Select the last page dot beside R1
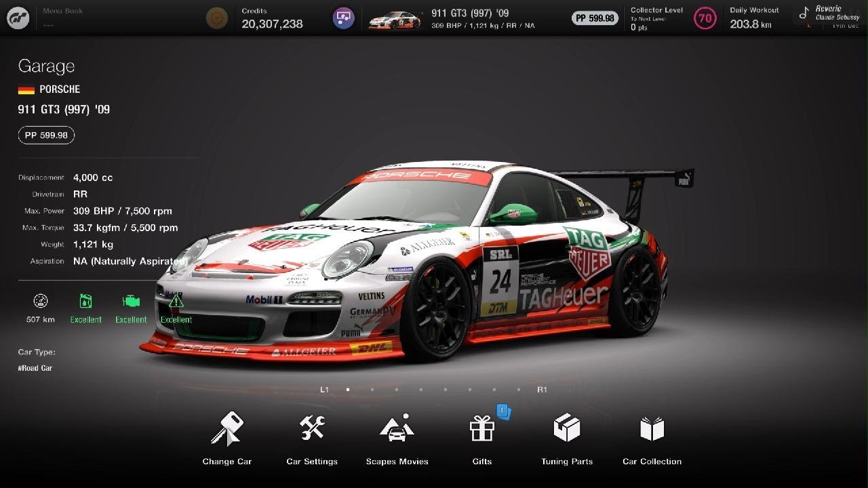The width and height of the screenshot is (868, 488). pos(519,390)
